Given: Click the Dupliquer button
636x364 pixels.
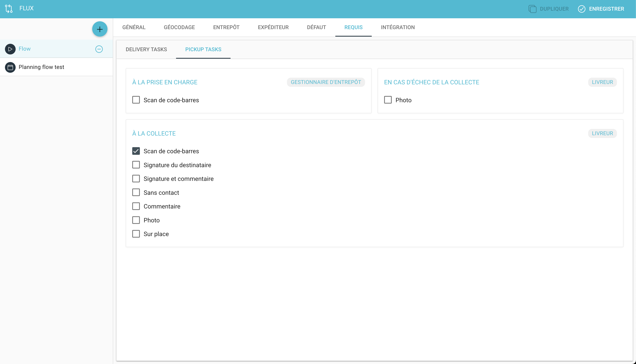Looking at the screenshot, I should [x=548, y=9].
